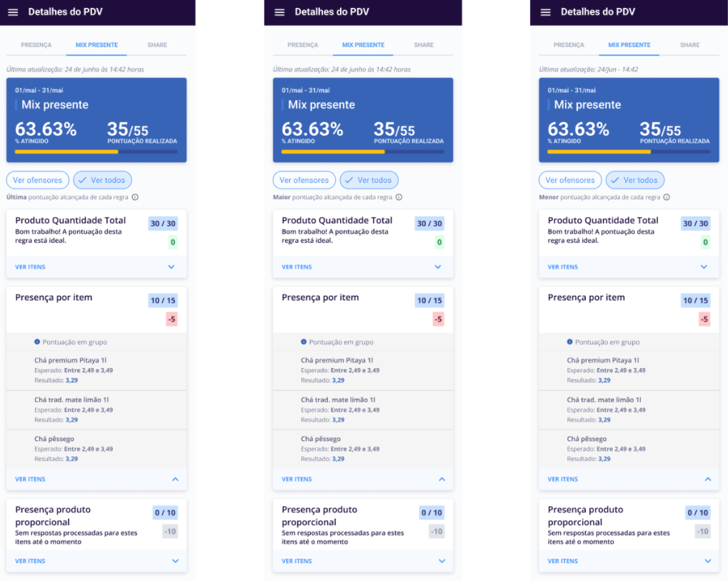Switch to the SHARE tab in left screen
Screen dimensions: 728x581
157,45
